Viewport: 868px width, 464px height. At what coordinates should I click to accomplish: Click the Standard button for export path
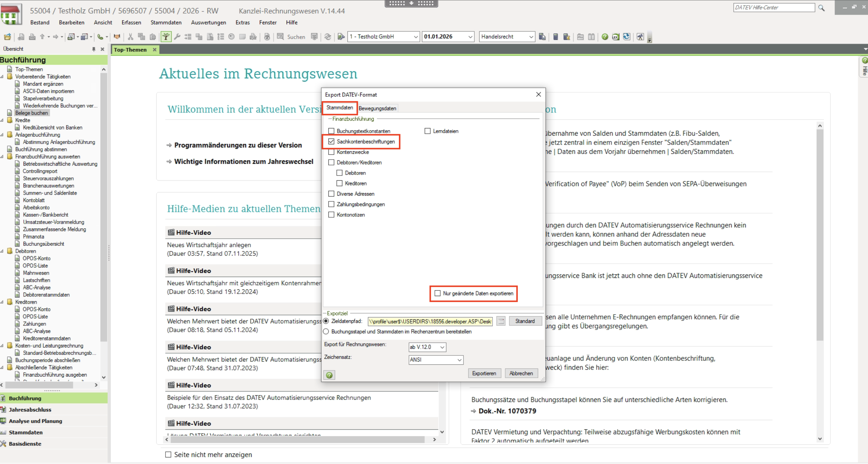[525, 321]
